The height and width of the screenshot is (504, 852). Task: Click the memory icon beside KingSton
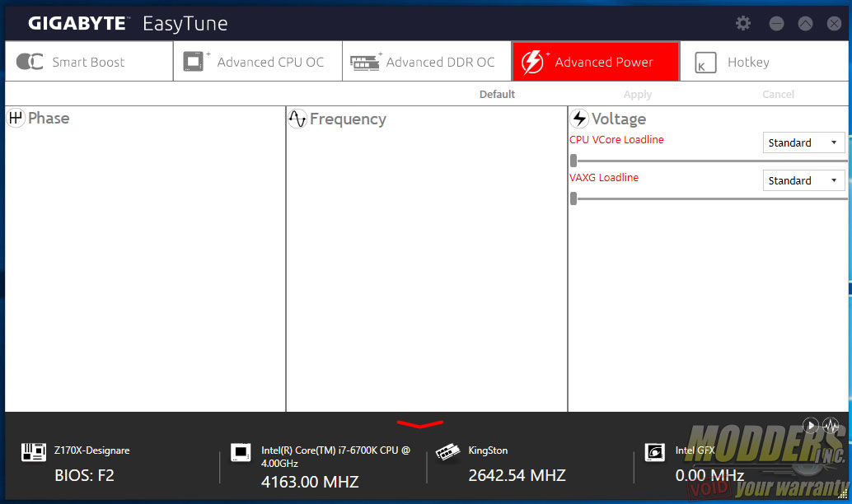coord(447,452)
